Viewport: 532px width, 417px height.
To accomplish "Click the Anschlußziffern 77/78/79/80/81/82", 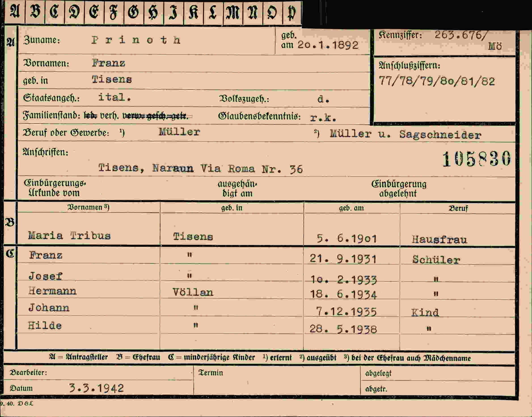I will pos(437,81).
